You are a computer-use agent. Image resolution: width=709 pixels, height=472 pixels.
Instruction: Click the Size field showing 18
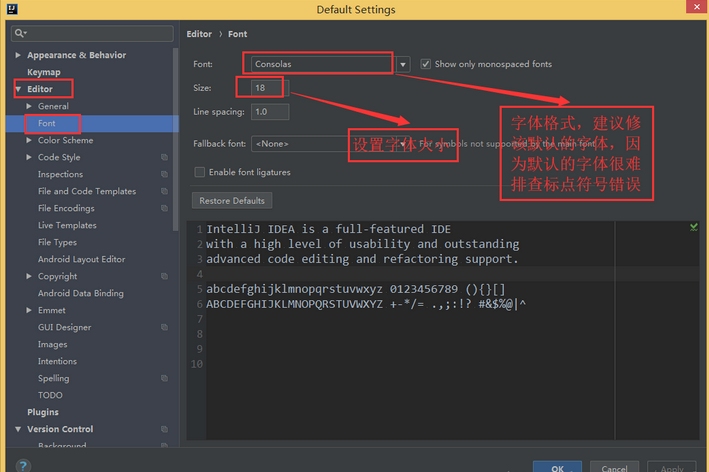tap(270, 88)
